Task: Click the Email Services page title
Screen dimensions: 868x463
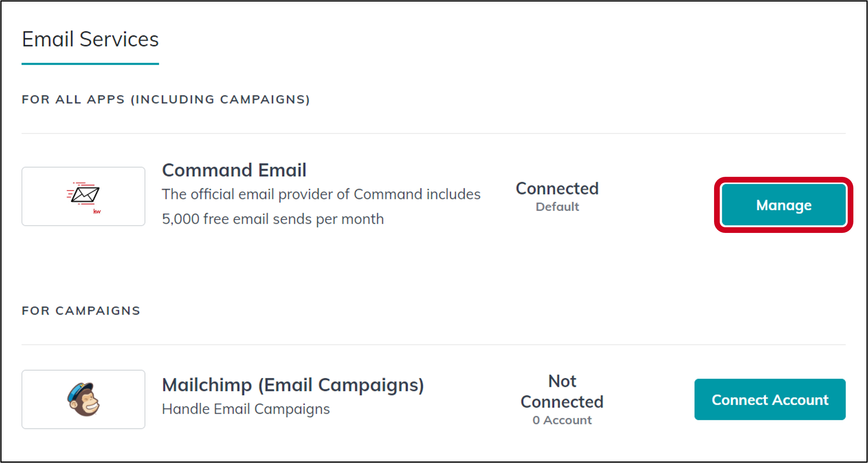Action: (x=90, y=39)
